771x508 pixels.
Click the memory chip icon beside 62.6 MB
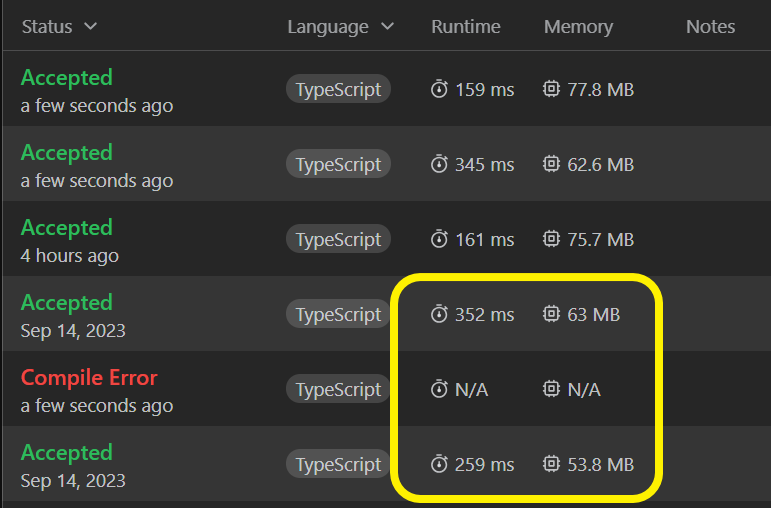click(551, 164)
